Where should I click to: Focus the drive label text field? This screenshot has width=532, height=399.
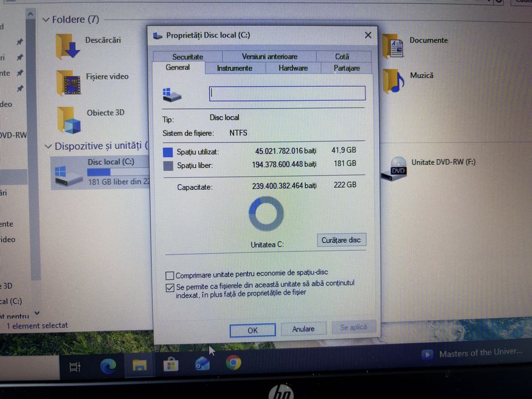[x=287, y=93]
